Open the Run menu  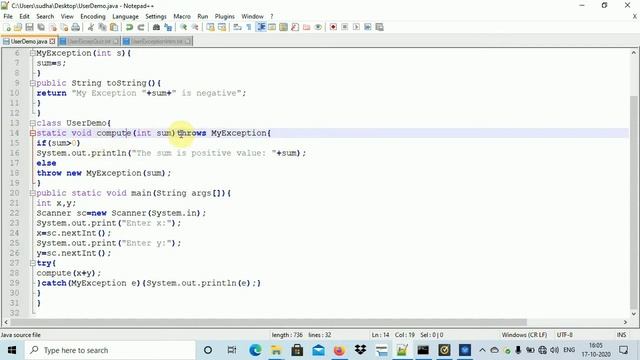202,16
